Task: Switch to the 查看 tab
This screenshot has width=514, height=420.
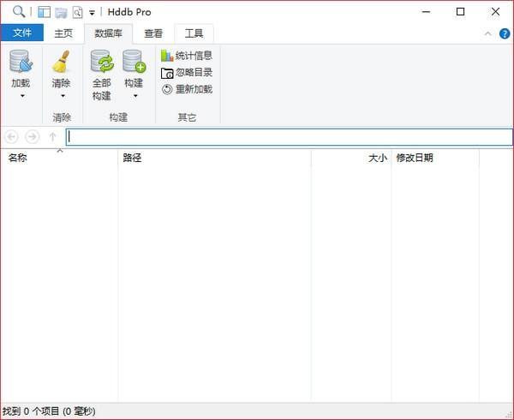Action: [x=153, y=33]
